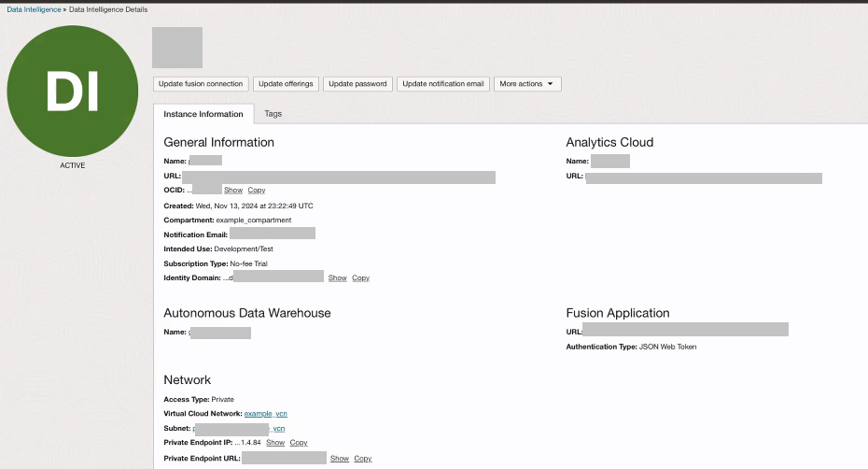Go to Data Intelligence breadcrumb link
The width and height of the screenshot is (868, 469).
pos(34,9)
